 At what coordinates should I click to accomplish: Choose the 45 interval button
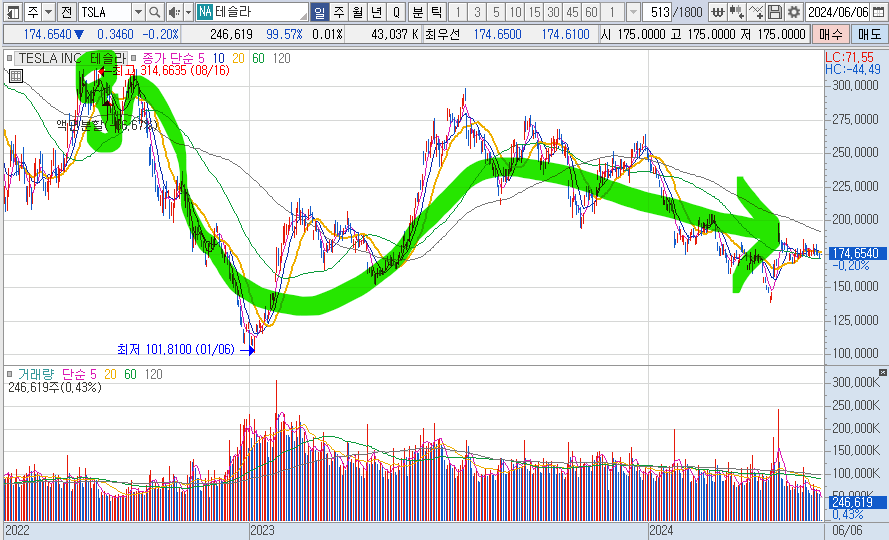(x=573, y=12)
